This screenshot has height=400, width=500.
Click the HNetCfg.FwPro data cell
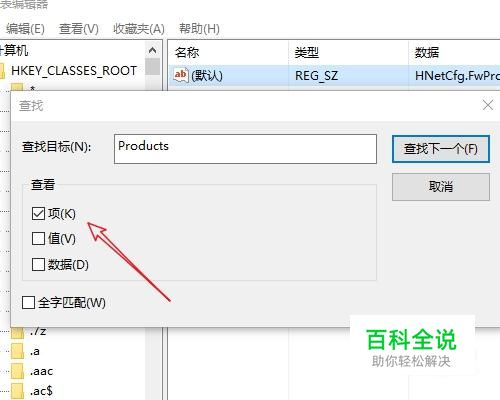[x=457, y=76]
